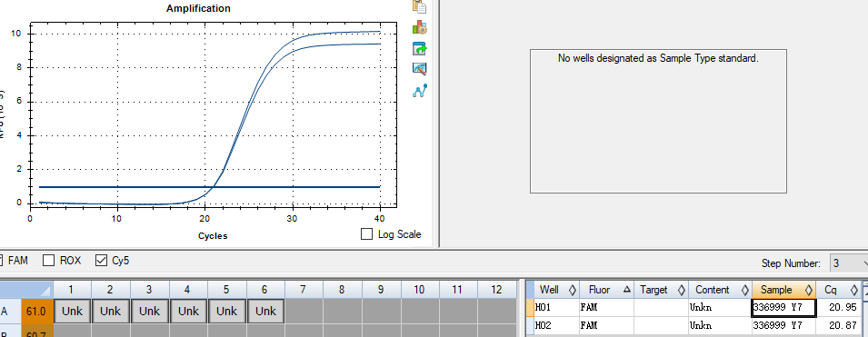Click the export chart window arrow icon

pyautogui.click(x=420, y=48)
